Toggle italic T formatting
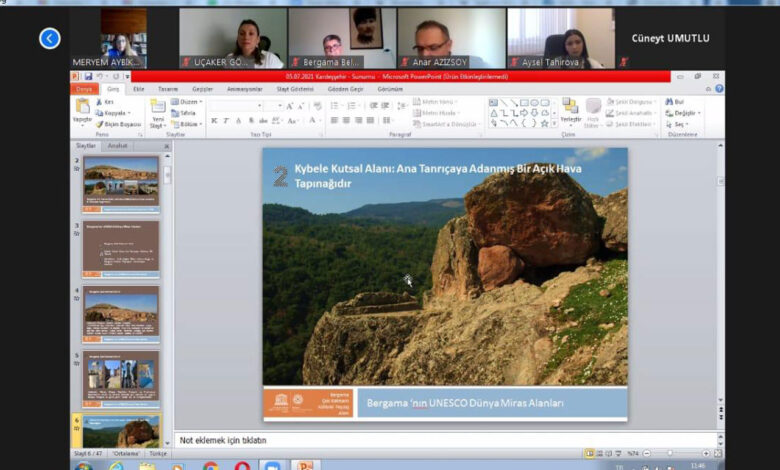Viewport: 780px width, 470px height. click(x=226, y=120)
